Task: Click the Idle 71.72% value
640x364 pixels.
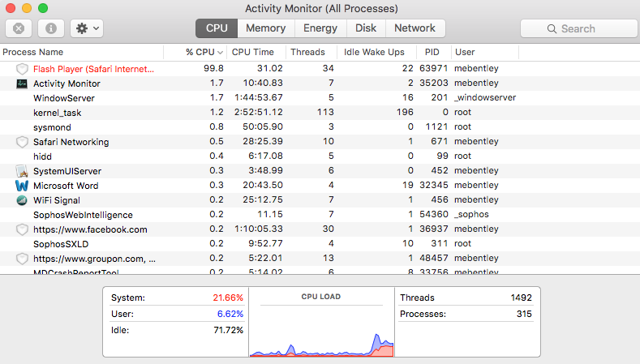Action: 228,330
